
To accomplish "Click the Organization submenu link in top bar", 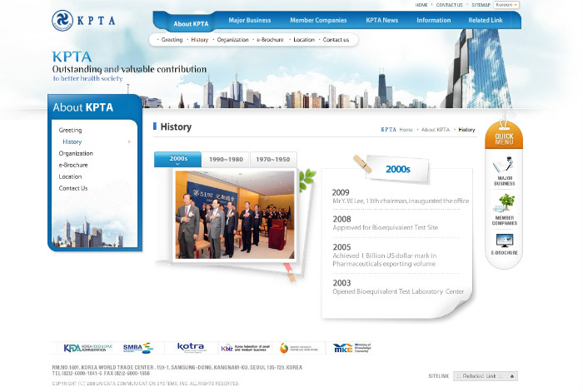I will [x=232, y=40].
